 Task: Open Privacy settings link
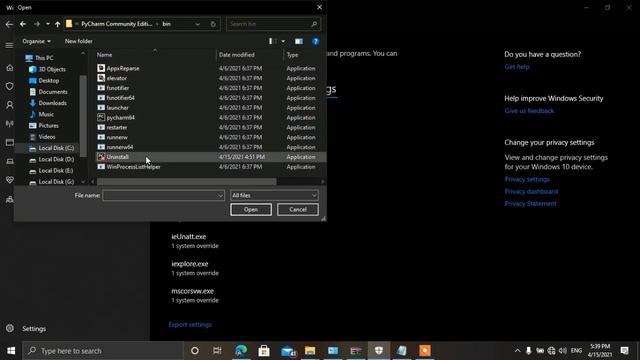[527, 179]
